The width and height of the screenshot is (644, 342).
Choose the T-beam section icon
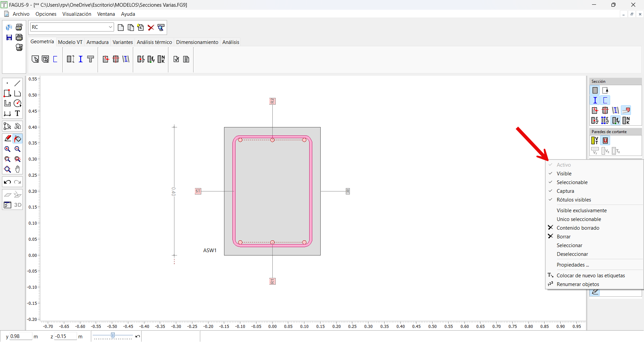[x=91, y=59]
